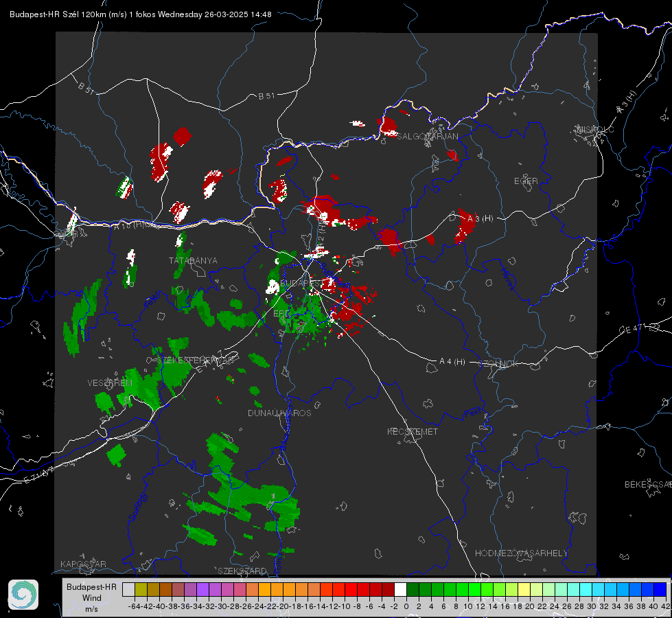The height and width of the screenshot is (618, 672).
Task: Click the SZOLNOK city label
Action: click(498, 364)
